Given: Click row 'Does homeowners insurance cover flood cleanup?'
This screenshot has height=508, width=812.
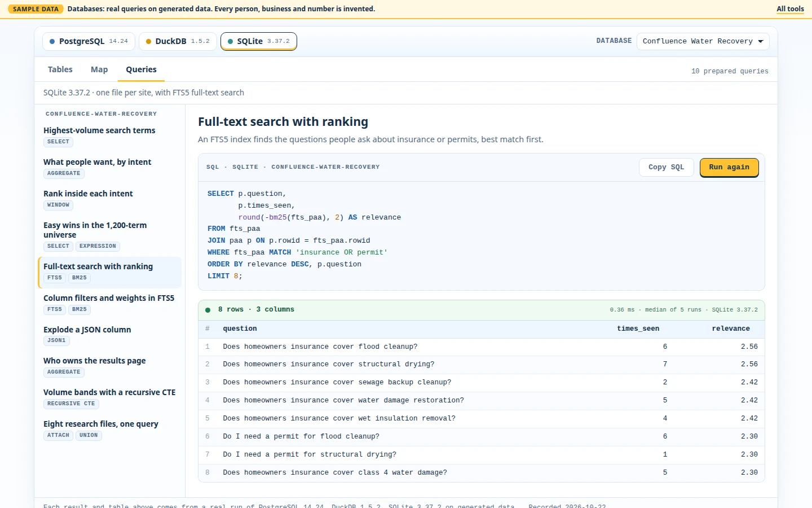Looking at the screenshot, I should pos(482,347).
